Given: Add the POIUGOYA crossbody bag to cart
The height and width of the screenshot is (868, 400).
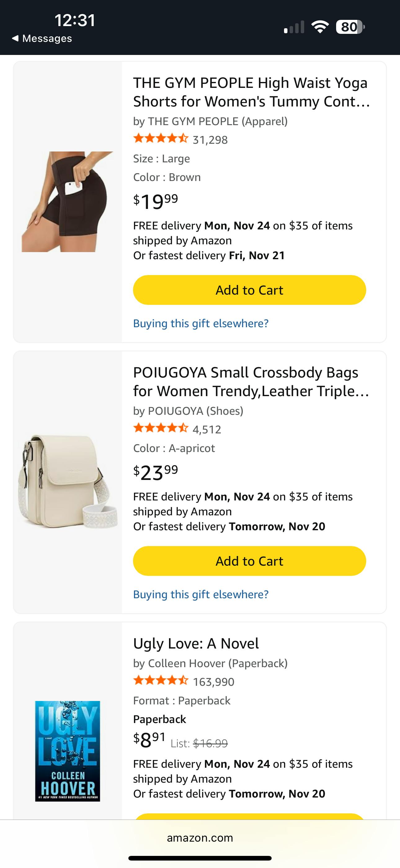Looking at the screenshot, I should coord(249,561).
